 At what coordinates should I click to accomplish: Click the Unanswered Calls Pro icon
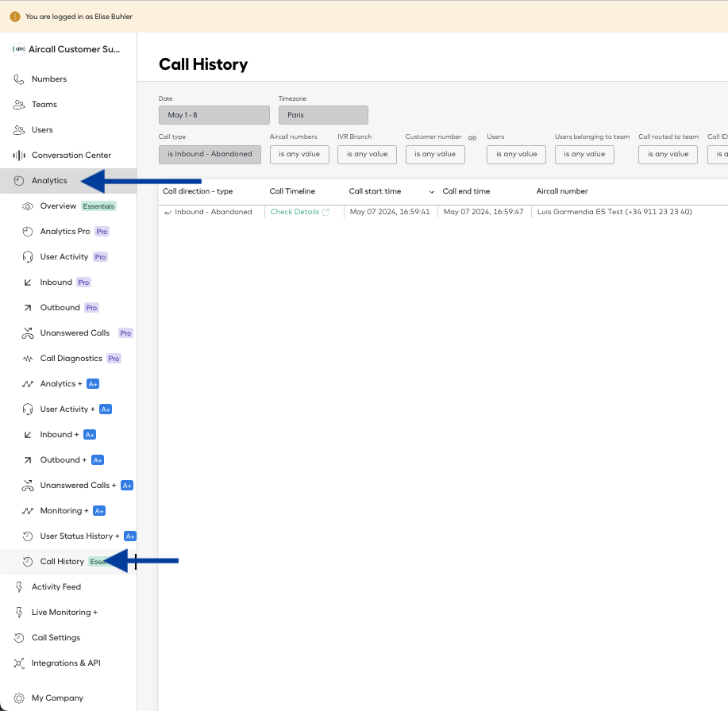[x=28, y=333]
